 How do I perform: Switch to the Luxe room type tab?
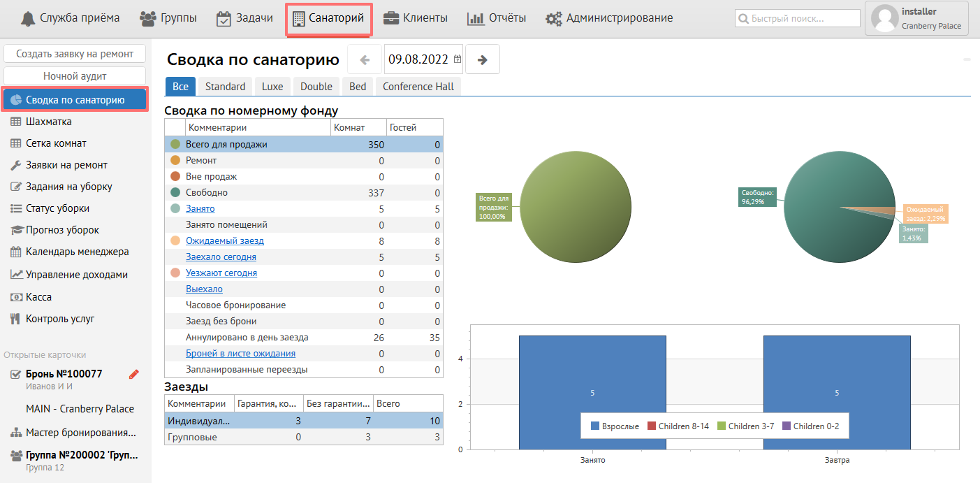(272, 87)
